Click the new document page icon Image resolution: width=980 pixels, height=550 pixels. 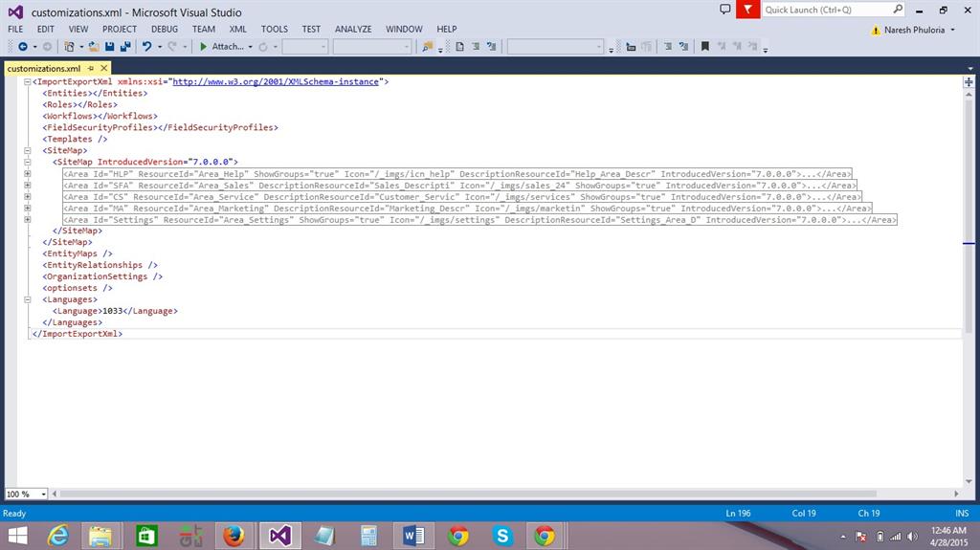point(460,47)
